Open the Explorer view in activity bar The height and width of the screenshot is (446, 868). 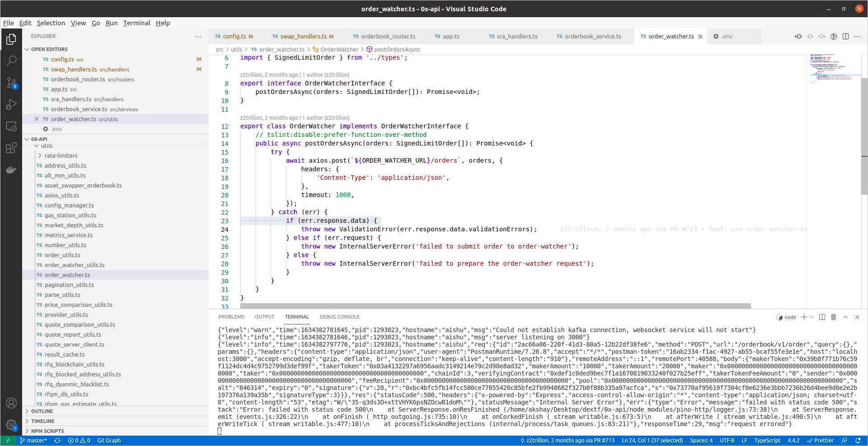coord(11,39)
